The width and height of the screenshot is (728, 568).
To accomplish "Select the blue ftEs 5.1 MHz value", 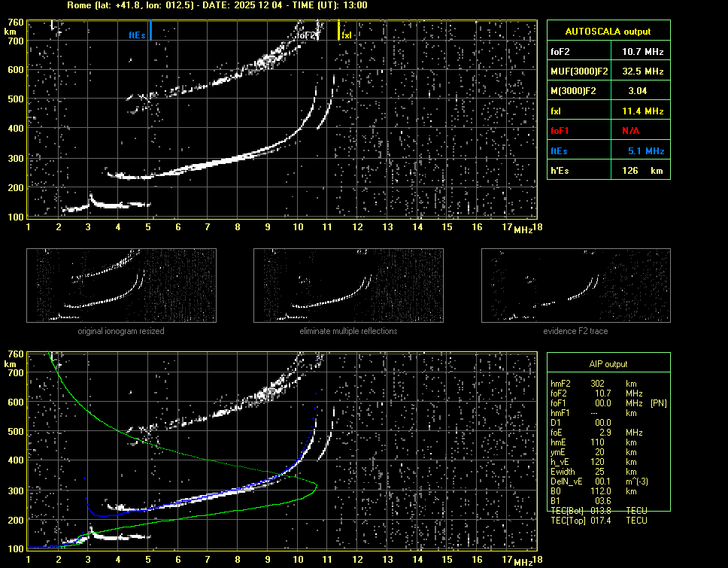I will pos(645,151).
